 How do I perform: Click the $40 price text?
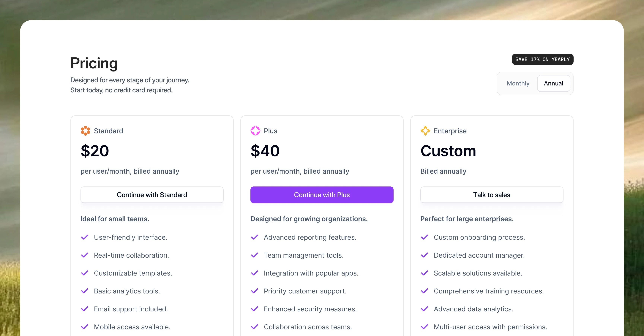pos(265,150)
